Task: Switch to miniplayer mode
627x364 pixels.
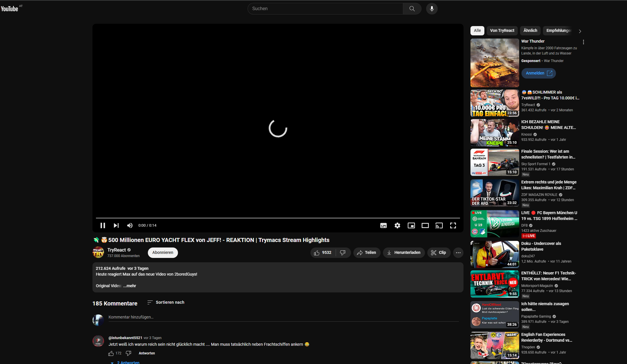Action: [411, 225]
